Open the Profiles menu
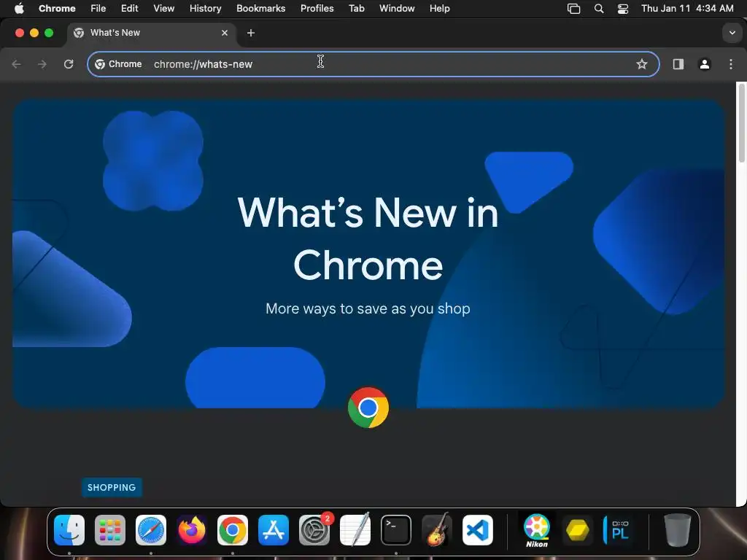 click(317, 9)
